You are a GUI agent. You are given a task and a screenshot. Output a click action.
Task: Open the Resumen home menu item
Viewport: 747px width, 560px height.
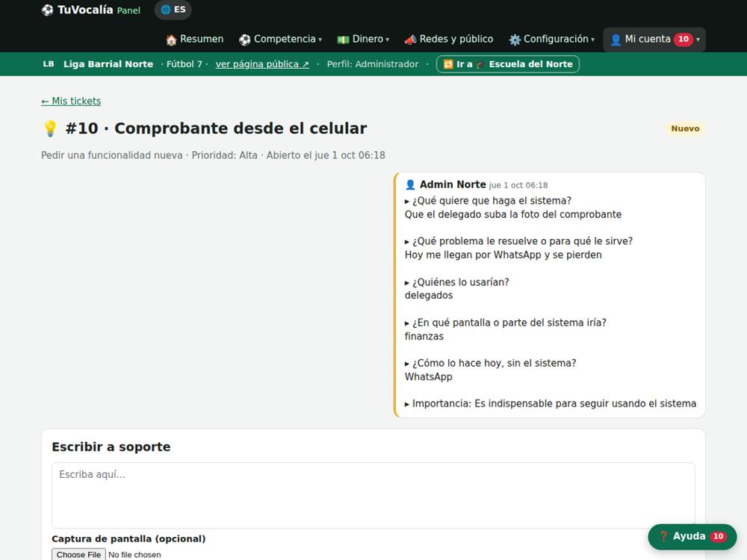tap(195, 39)
